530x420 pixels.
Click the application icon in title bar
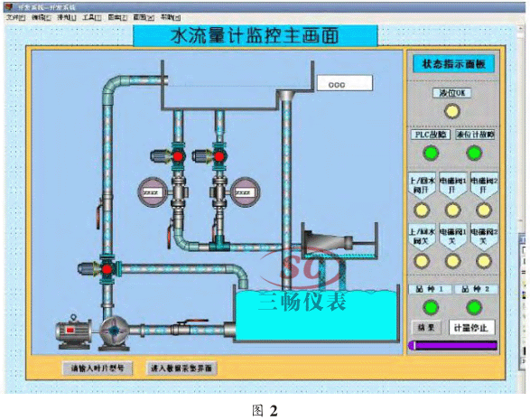click(9, 6)
